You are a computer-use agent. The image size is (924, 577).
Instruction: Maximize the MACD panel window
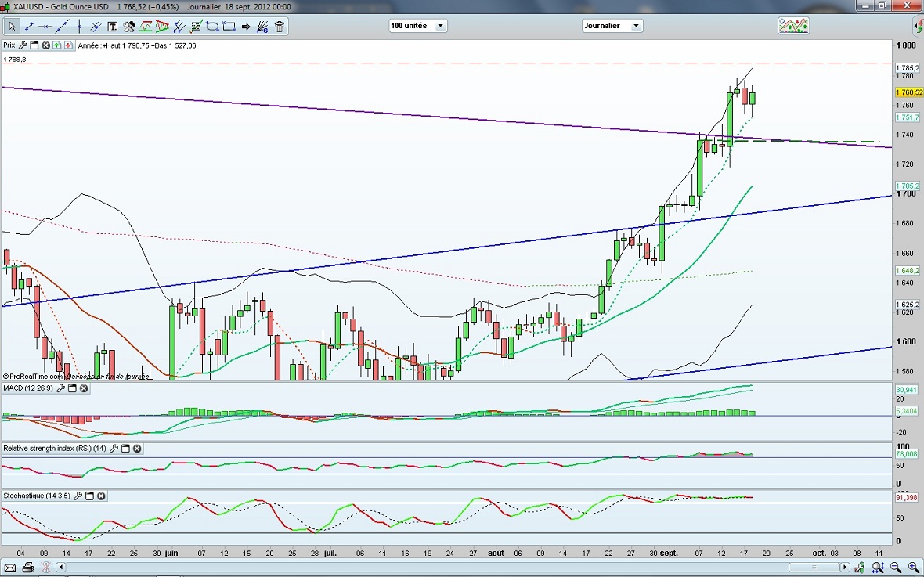pos(71,388)
